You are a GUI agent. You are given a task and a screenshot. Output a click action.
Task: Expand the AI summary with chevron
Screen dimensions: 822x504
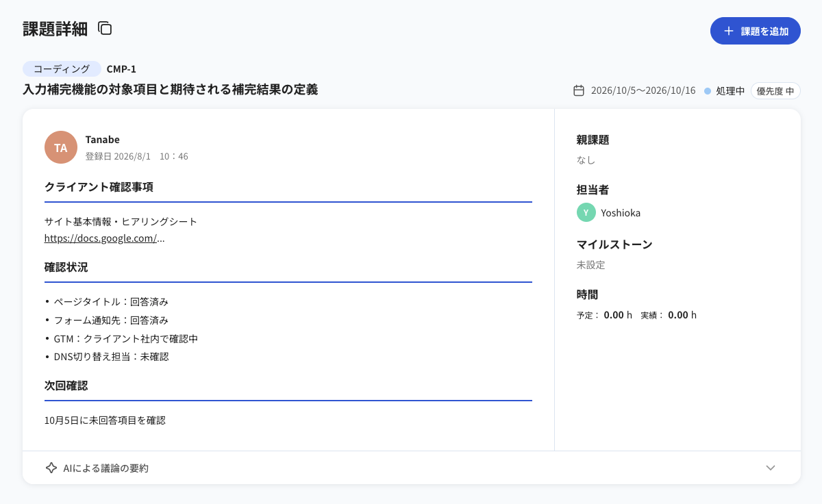click(771, 468)
